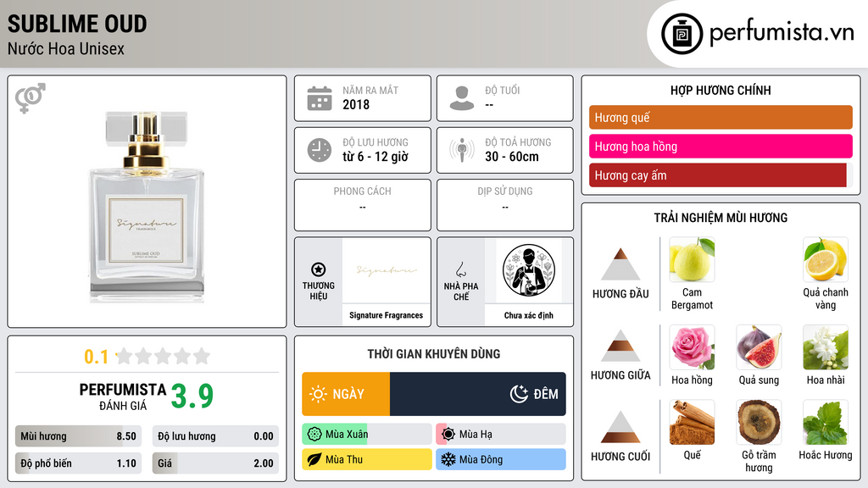Viewport: 868px width, 488px height.
Task: Click the Mùa Xuân season bar
Action: coord(366,434)
